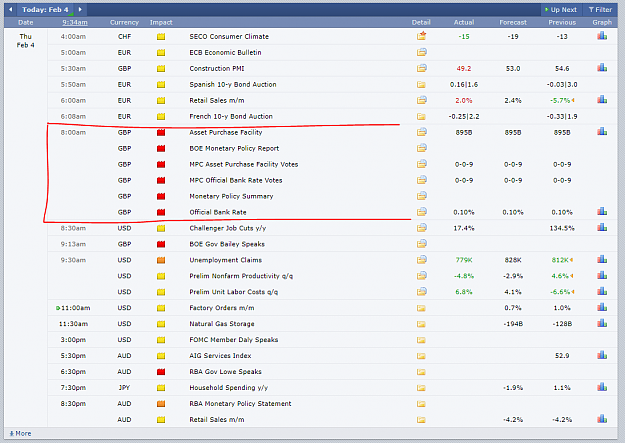Show graph for Prelim Unit Labor Costs q/q
The width and height of the screenshot is (625, 443).
tap(602, 291)
